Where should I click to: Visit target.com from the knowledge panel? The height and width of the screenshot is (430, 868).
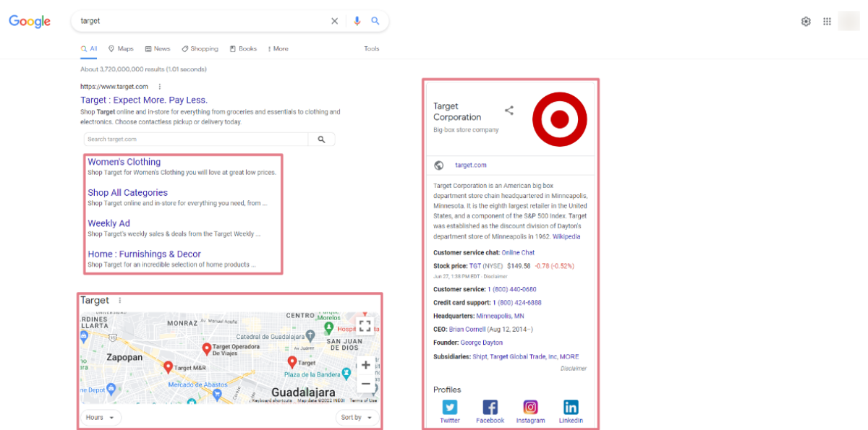pos(471,165)
